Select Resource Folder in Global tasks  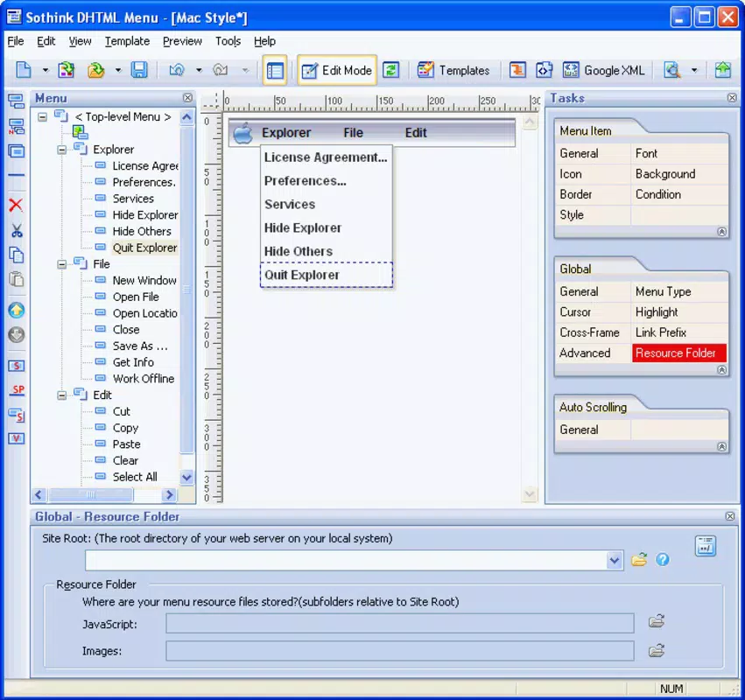coord(679,353)
